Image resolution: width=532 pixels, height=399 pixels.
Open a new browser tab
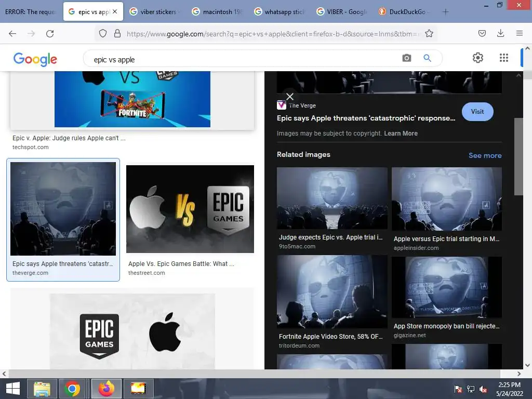point(445,12)
